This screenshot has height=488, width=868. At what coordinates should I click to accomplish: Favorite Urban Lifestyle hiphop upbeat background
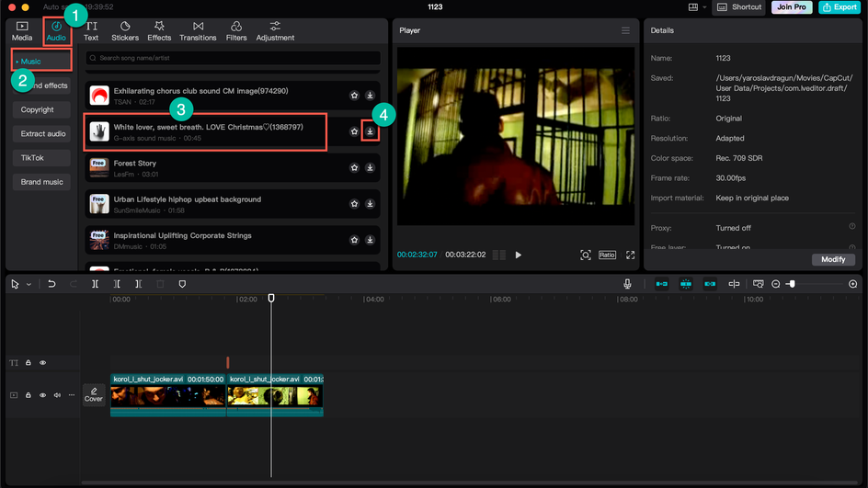point(354,204)
